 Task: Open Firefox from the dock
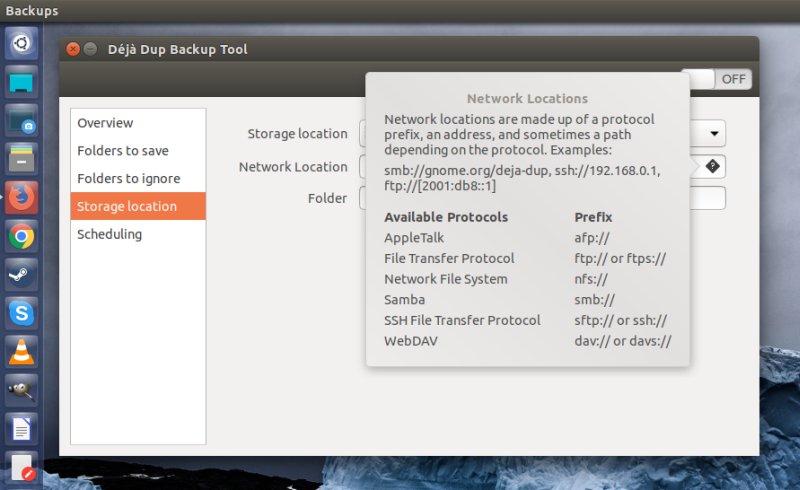22,198
